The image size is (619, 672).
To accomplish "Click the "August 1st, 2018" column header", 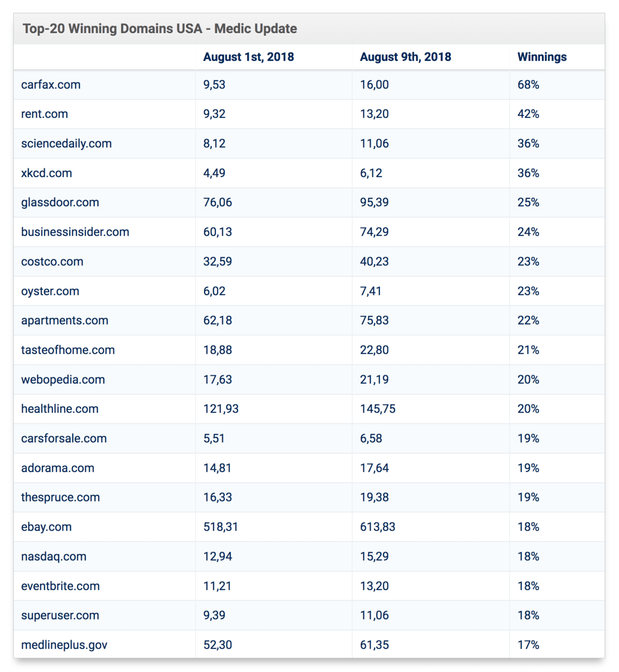I will [249, 57].
